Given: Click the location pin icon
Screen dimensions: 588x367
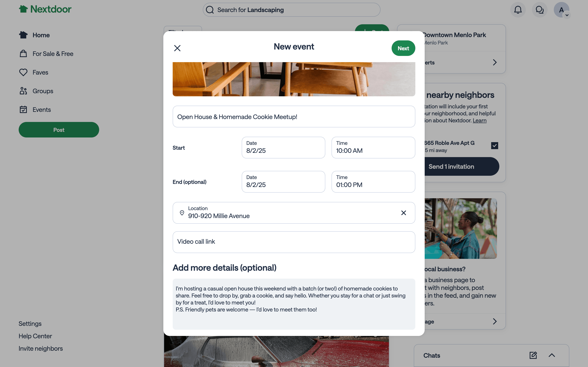Looking at the screenshot, I should pos(182,213).
